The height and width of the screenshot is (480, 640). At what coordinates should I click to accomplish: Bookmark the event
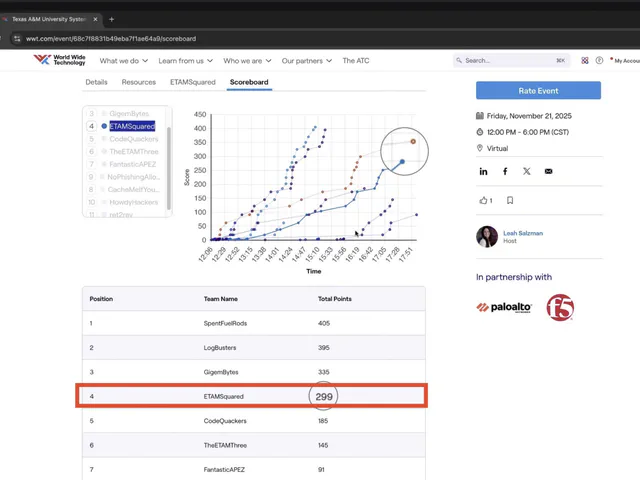pos(510,200)
